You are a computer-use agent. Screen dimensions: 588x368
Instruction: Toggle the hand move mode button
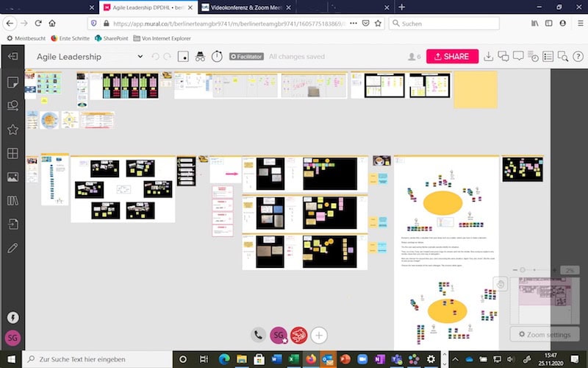(500, 283)
